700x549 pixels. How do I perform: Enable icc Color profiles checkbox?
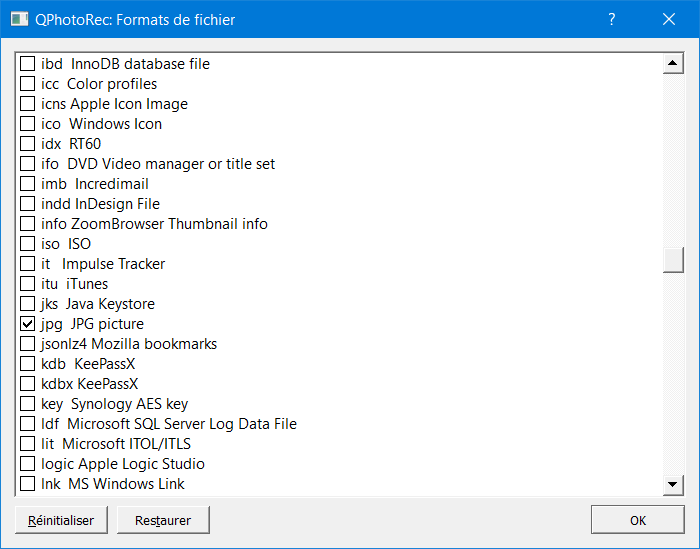click(x=28, y=84)
